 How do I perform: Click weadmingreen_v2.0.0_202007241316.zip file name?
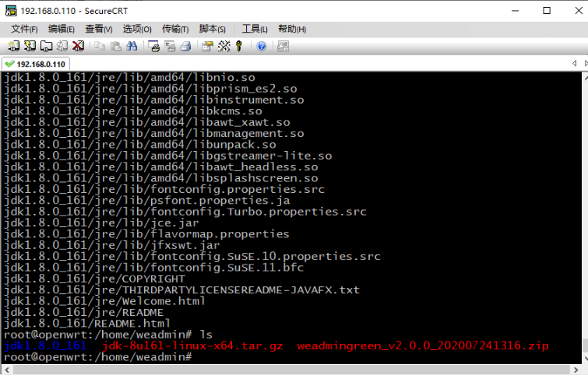pos(423,345)
